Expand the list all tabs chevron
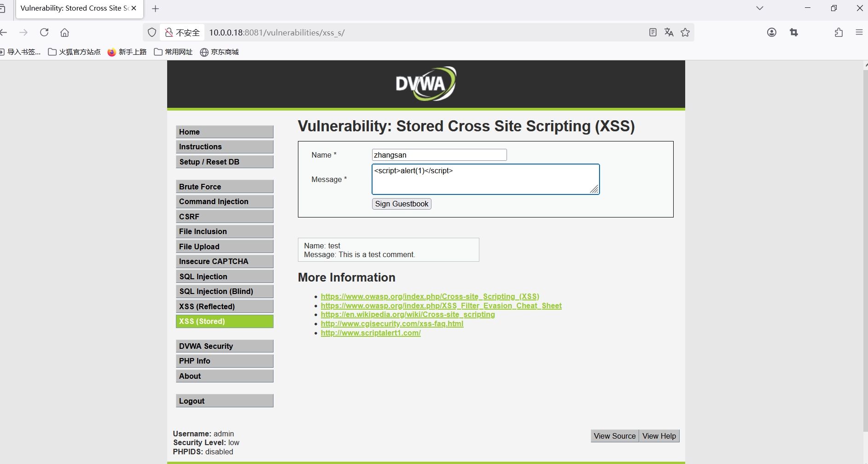 pyautogui.click(x=760, y=8)
